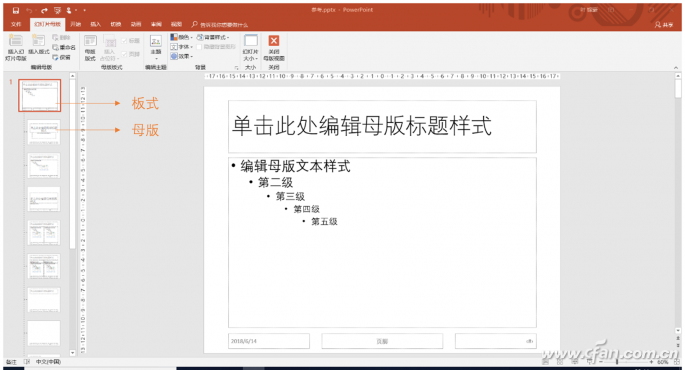The height and width of the screenshot is (370, 685).
Task: Click the 60% zoom level text
Action: [663, 362]
